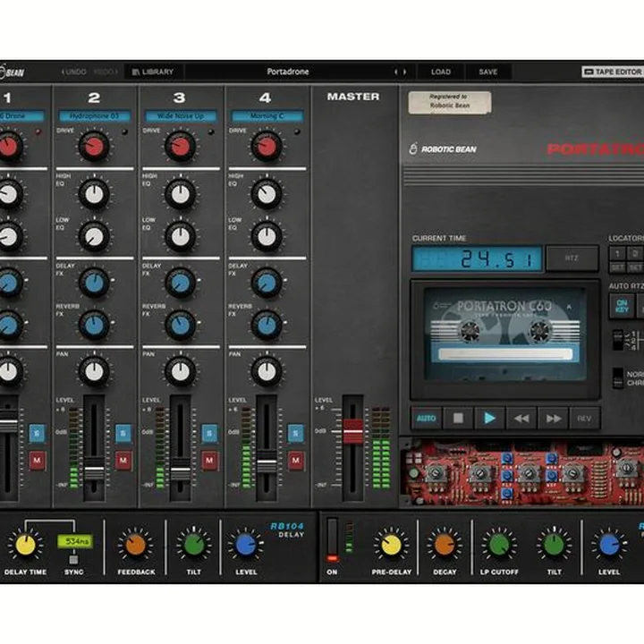Screen dimensions: 644x644
Task: Click track 3 level fader handle
Action: (181, 470)
